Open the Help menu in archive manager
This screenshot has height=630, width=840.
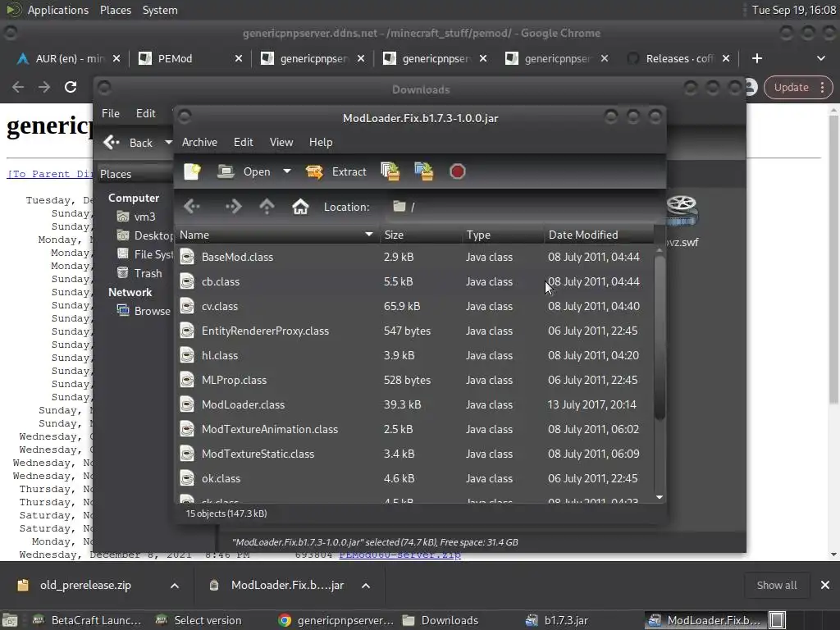click(321, 142)
